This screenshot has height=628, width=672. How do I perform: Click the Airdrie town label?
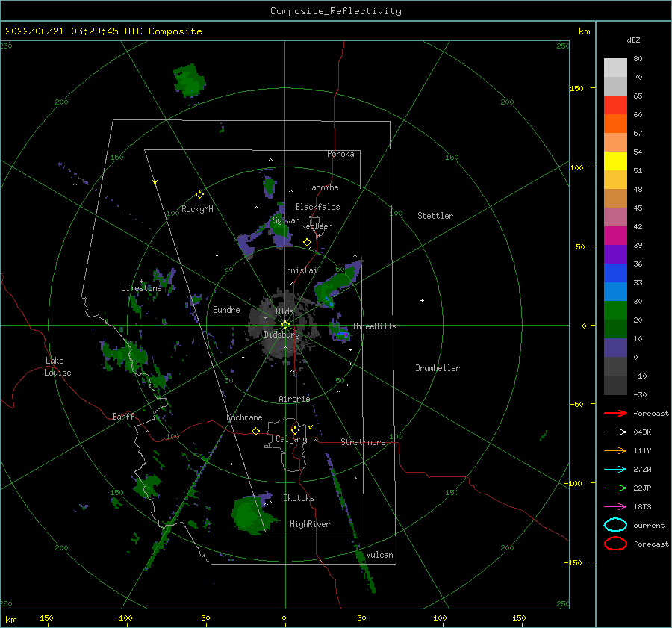tap(294, 399)
